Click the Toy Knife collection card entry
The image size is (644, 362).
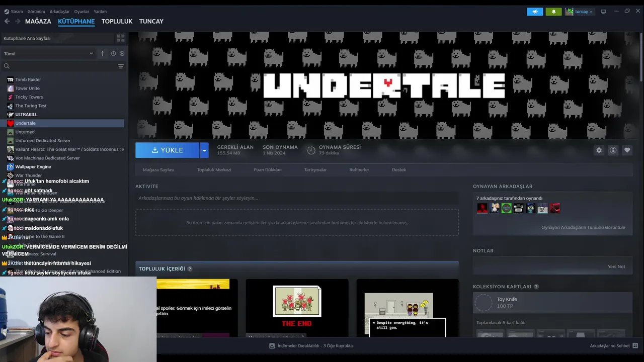pos(552,303)
